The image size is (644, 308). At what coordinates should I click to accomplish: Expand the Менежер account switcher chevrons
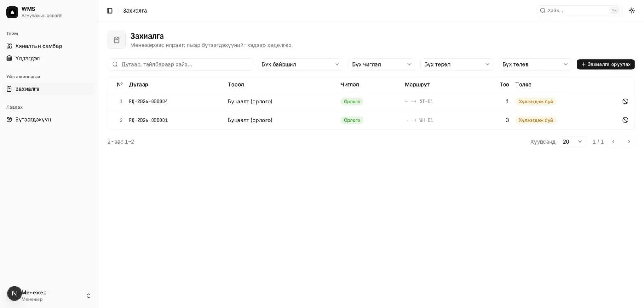(x=88, y=296)
